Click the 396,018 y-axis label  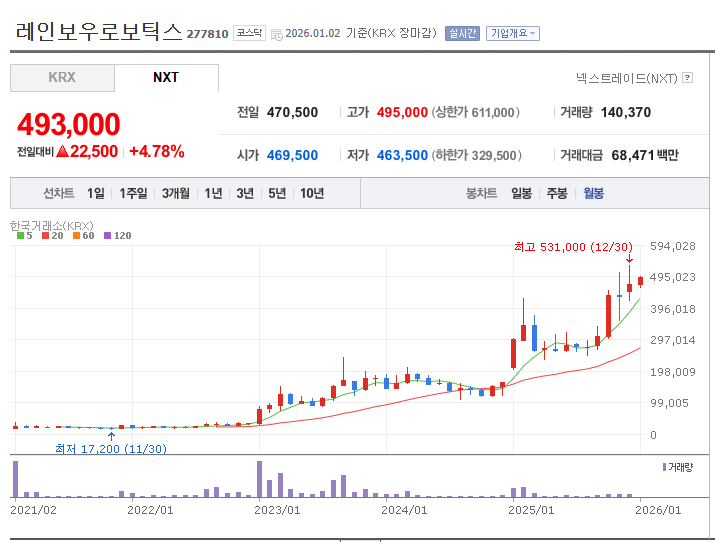pos(673,309)
